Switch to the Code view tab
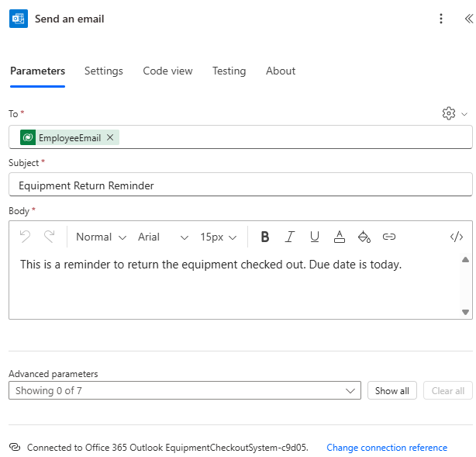Image resolution: width=476 pixels, height=457 pixels. pos(167,71)
